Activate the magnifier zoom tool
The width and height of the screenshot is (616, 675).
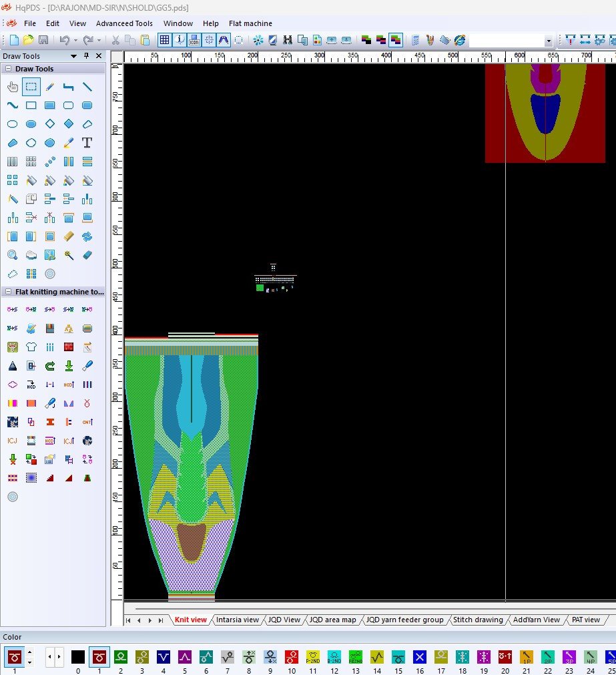click(x=12, y=255)
